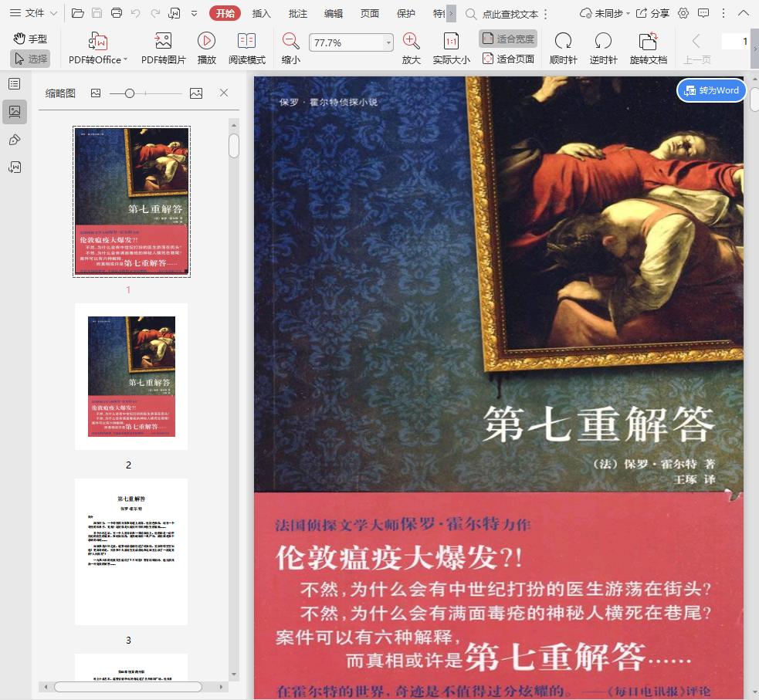Screen dimensions: 759x700
Task: Select page 1 thumbnail
Action: (x=132, y=201)
